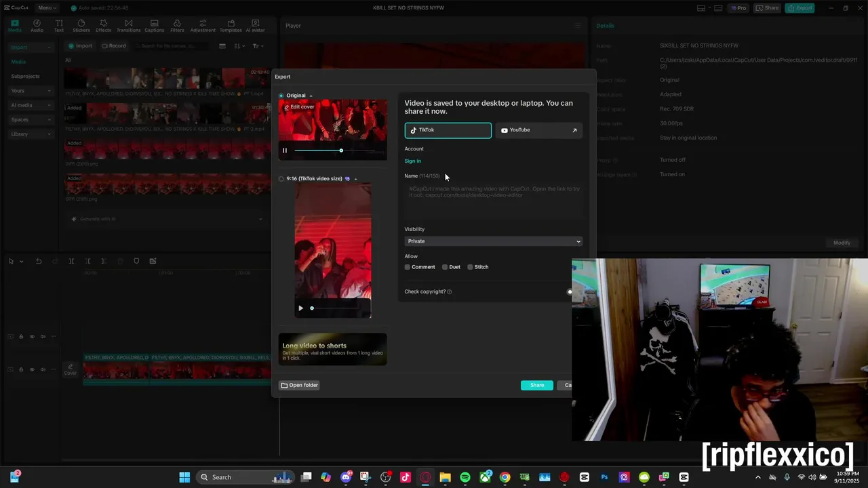The height and width of the screenshot is (488, 868).
Task: Click the media file search field
Action: [172, 46]
